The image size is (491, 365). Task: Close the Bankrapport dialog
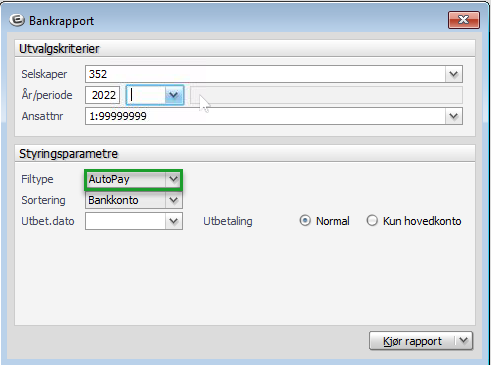464,20
